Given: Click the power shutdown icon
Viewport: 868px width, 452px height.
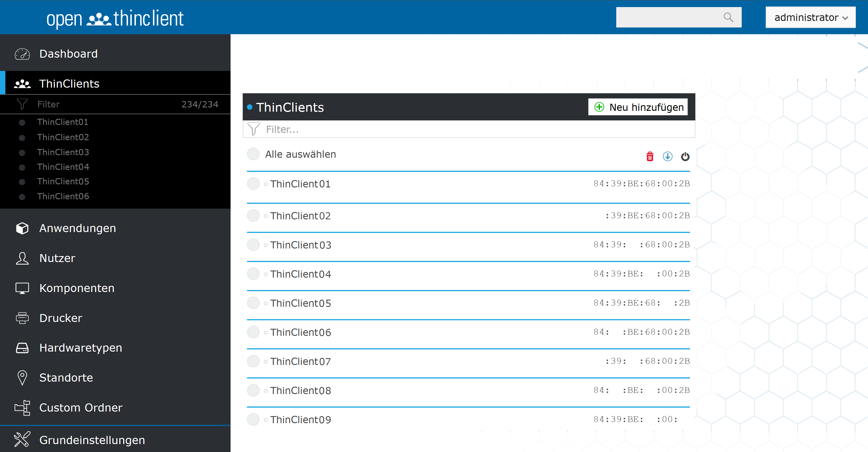Looking at the screenshot, I should 685,156.
